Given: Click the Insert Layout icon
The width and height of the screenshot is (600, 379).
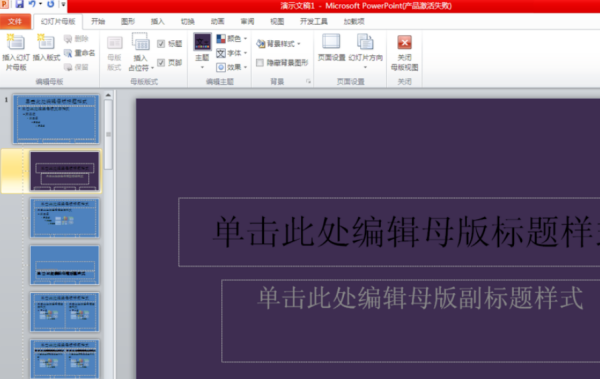Looking at the screenshot, I should click(46, 42).
